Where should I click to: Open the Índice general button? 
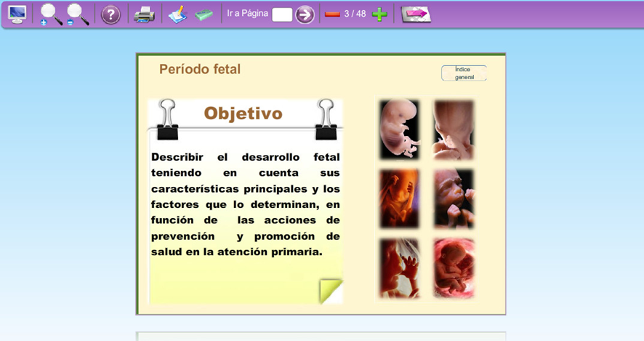point(464,73)
